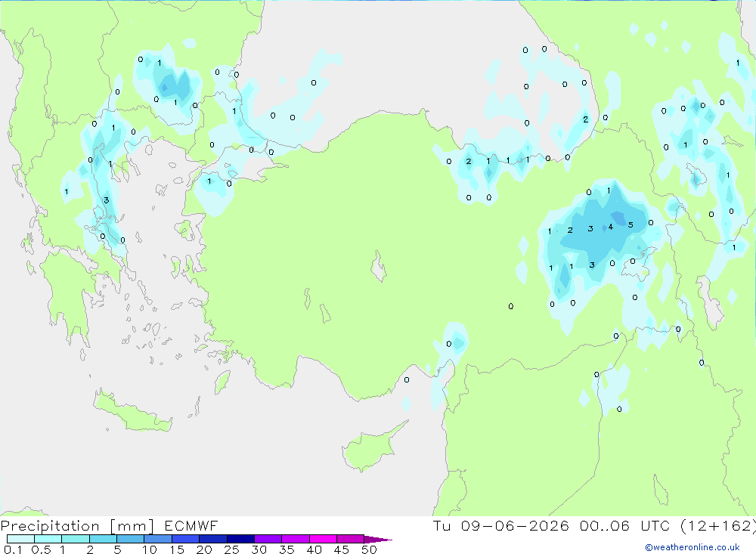This screenshot has width=756, height=554.
Task: Click the '25' legend scale label
Action: click(232, 549)
